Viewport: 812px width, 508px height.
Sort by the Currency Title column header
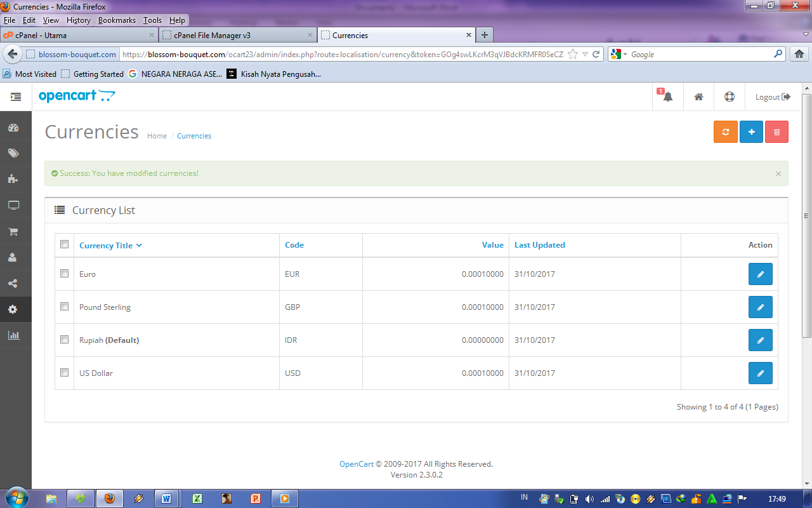pyautogui.click(x=110, y=246)
